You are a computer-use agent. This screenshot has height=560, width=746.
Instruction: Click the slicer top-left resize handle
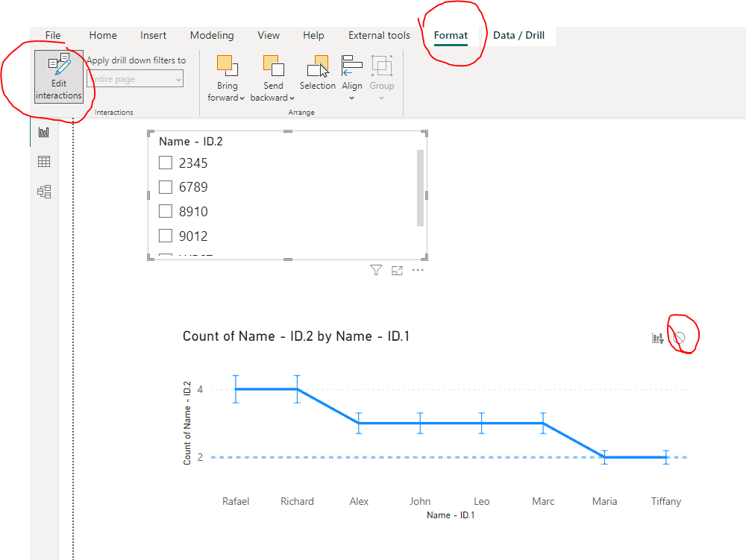[x=151, y=133]
